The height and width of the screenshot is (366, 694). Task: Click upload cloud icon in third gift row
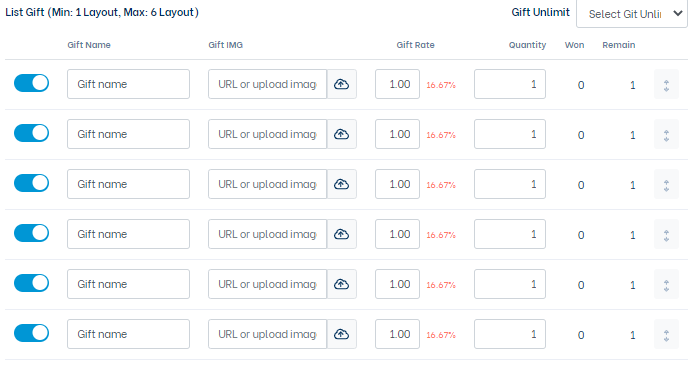coord(341,184)
